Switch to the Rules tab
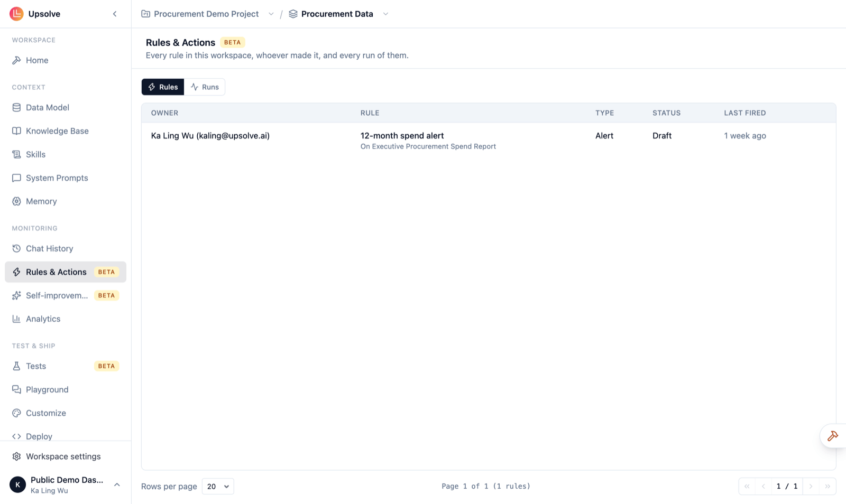The width and height of the screenshot is (846, 504). click(x=163, y=87)
